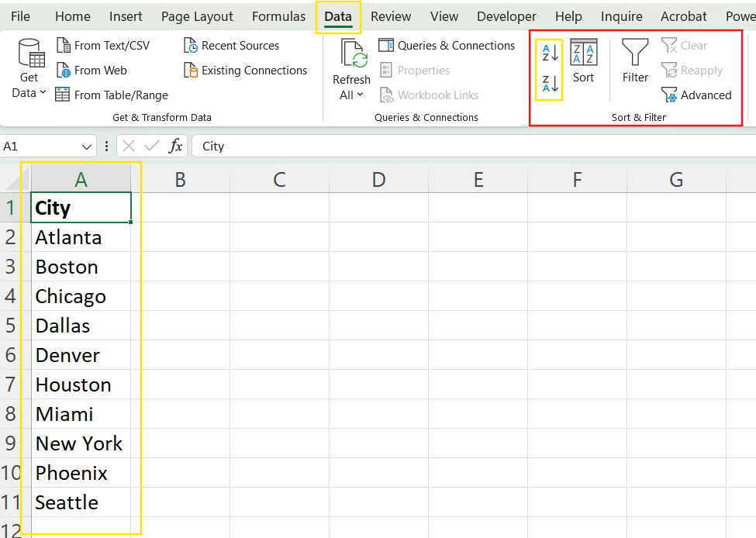Select the Data tab
This screenshot has height=538, width=756.
click(338, 16)
